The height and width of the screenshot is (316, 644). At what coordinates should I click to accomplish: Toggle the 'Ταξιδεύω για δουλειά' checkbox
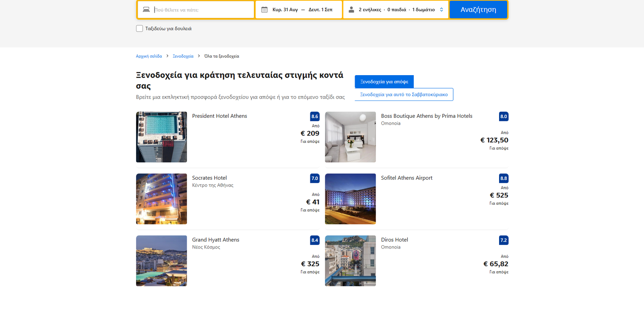click(140, 29)
